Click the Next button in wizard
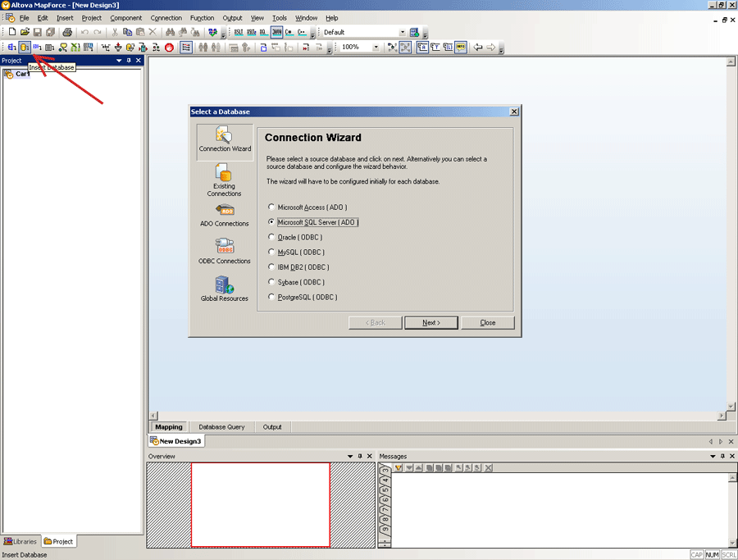This screenshot has width=738, height=560. point(431,322)
